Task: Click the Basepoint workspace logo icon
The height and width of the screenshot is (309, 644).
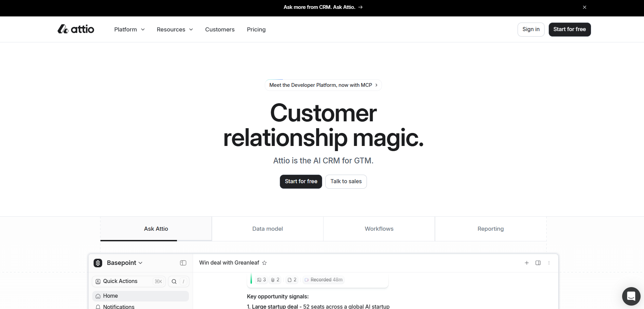Action: [x=98, y=263]
